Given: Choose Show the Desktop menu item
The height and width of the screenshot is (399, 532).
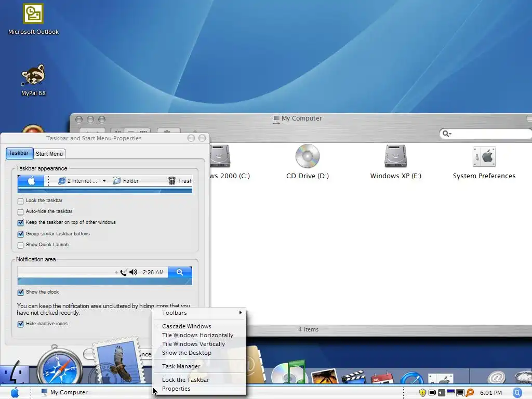Looking at the screenshot, I should point(199,353).
